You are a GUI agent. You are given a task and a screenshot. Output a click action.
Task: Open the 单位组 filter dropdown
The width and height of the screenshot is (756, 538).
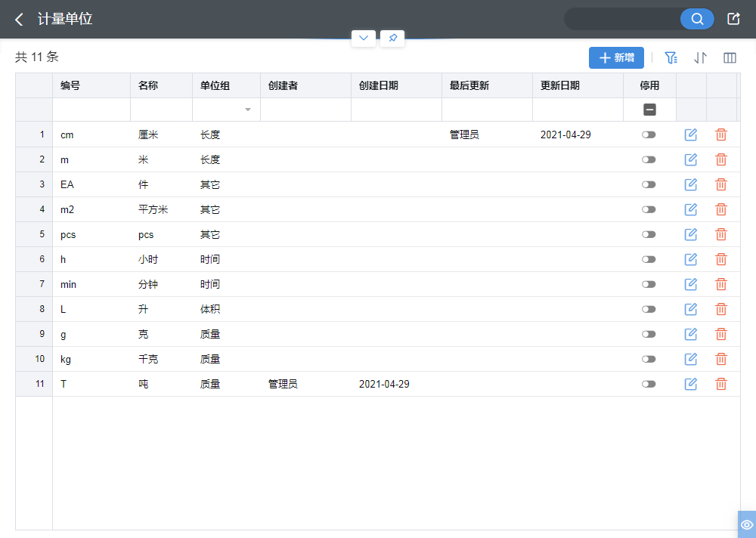pos(248,110)
